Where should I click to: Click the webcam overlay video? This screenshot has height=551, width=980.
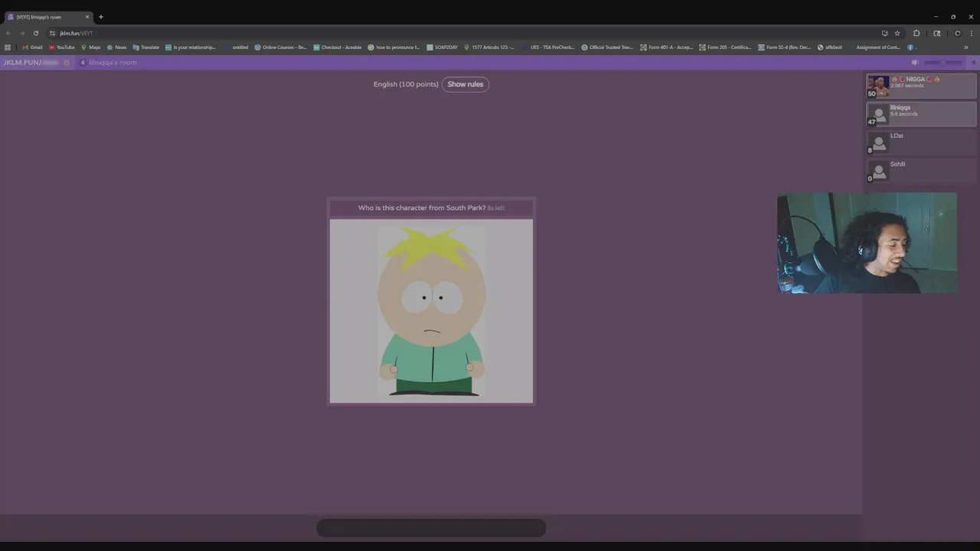[867, 243]
